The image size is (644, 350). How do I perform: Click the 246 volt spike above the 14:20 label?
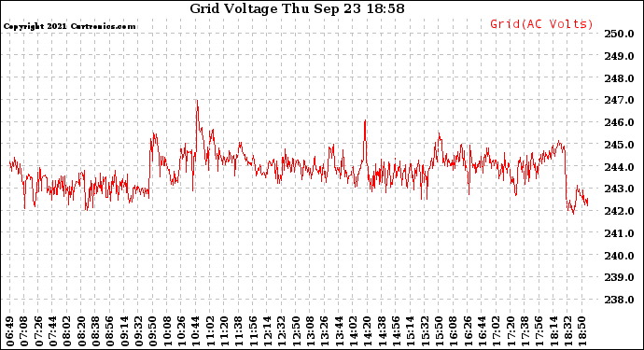365,120
